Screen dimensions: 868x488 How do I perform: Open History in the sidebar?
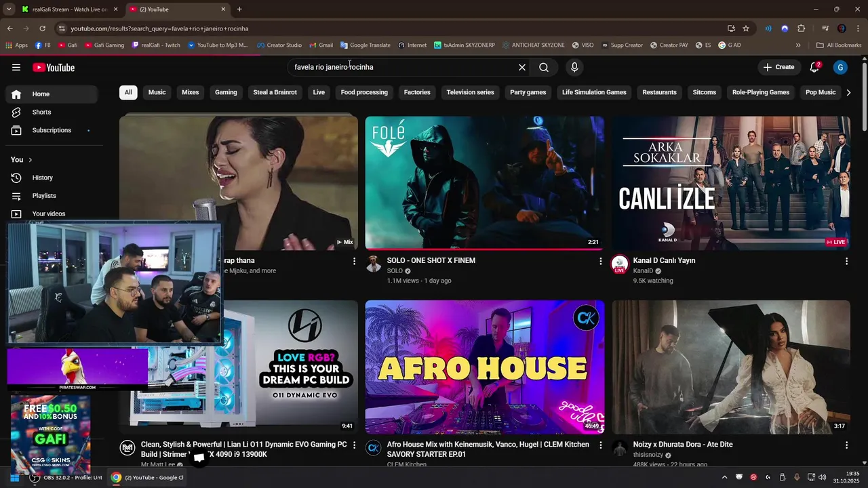[x=52, y=178]
